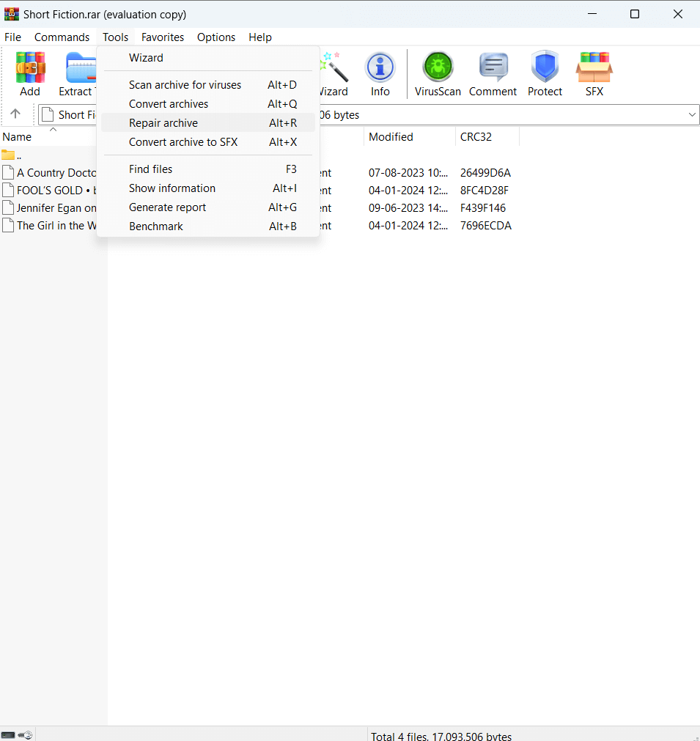Click file icon of Jennifer Egan

[x=8, y=207]
